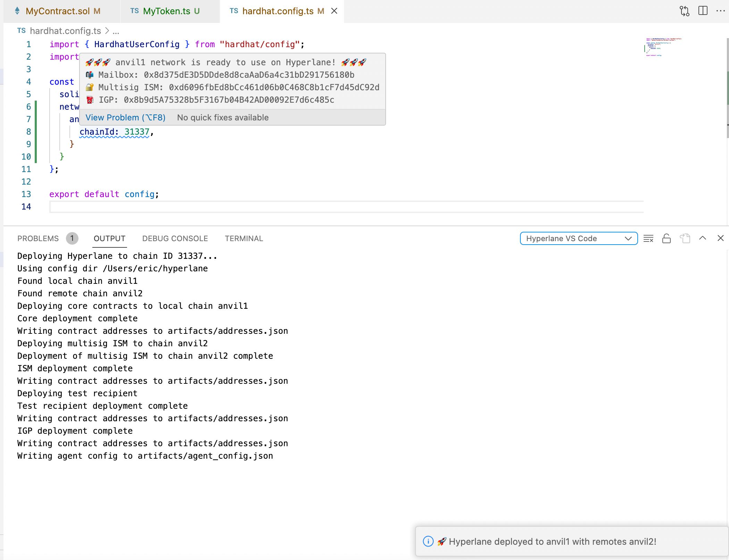Click the Multisig ISM address line
729x560 pixels.
click(x=233, y=87)
